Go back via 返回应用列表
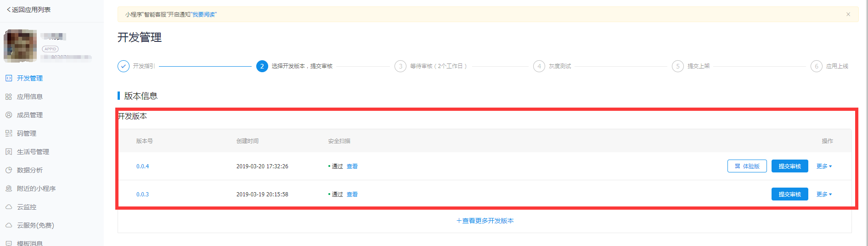The width and height of the screenshot is (868, 246). [28, 10]
